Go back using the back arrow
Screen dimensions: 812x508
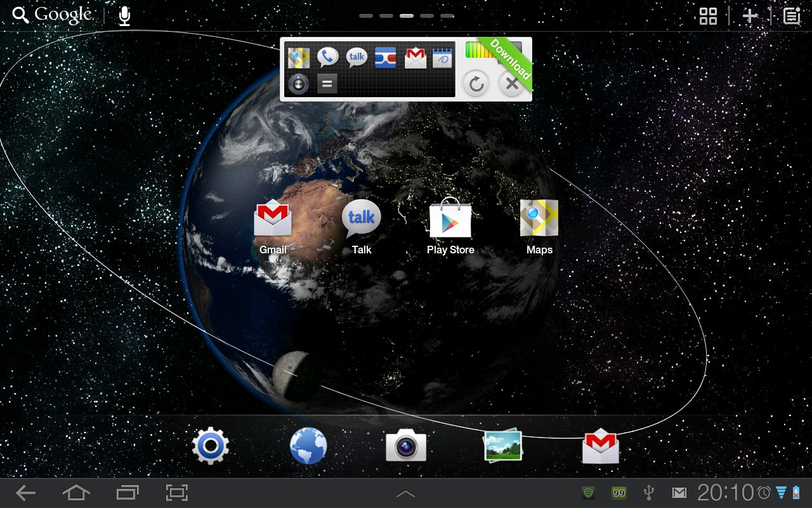click(26, 493)
